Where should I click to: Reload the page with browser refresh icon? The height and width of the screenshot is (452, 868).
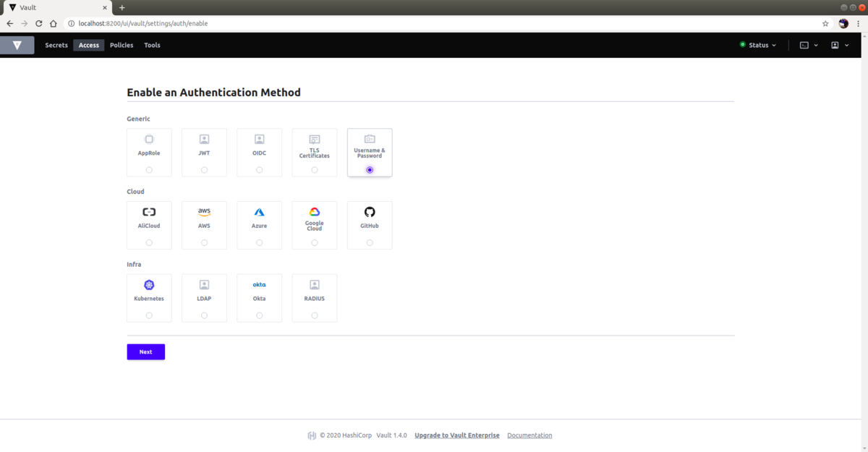pyautogui.click(x=38, y=23)
